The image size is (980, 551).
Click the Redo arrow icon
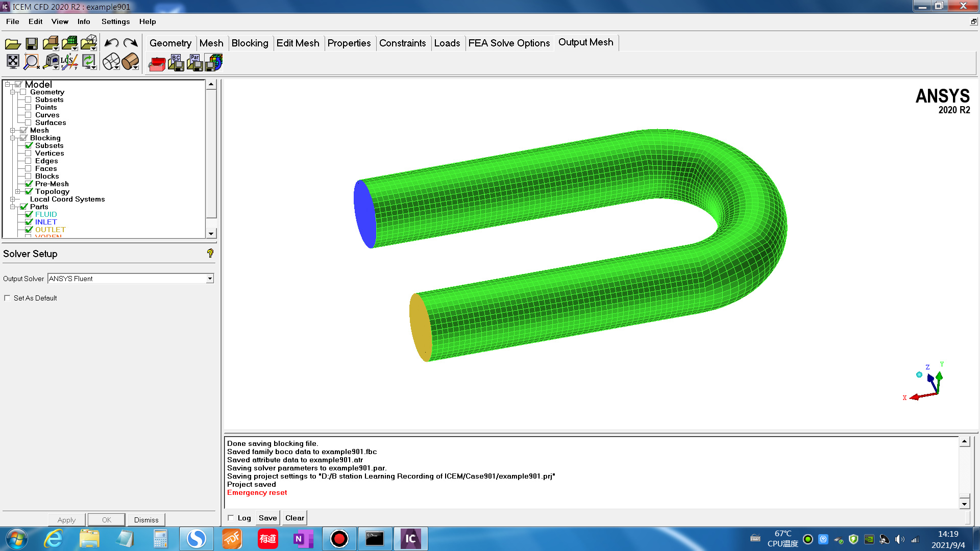[x=131, y=43]
